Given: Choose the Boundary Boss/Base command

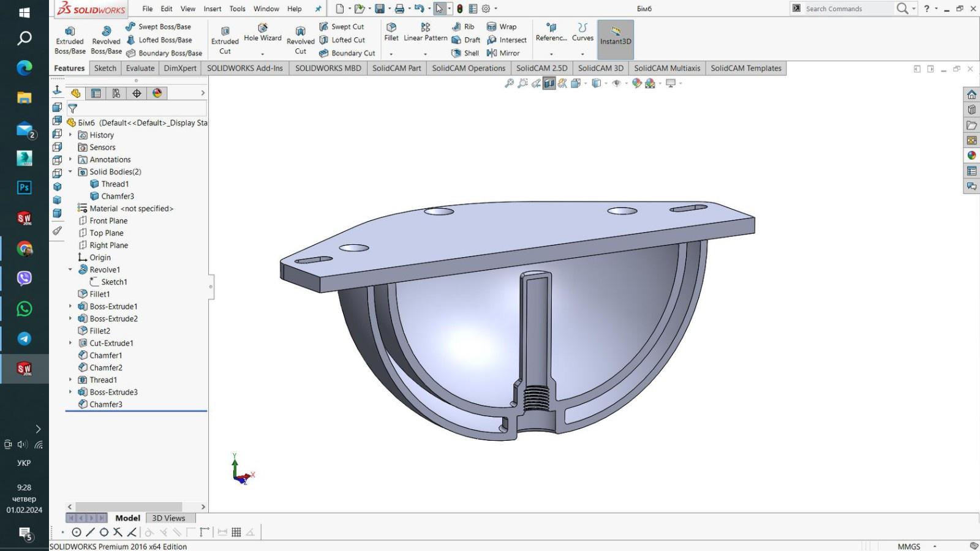Looking at the screenshot, I should (x=164, y=53).
